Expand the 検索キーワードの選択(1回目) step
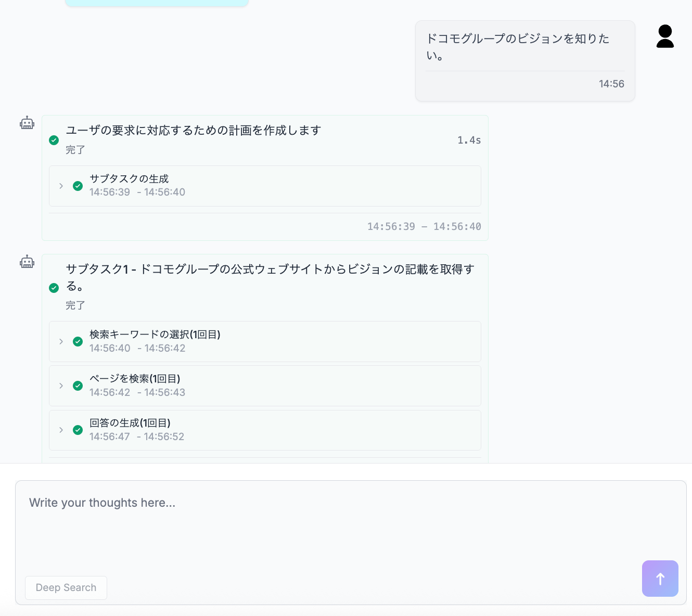 pos(61,341)
